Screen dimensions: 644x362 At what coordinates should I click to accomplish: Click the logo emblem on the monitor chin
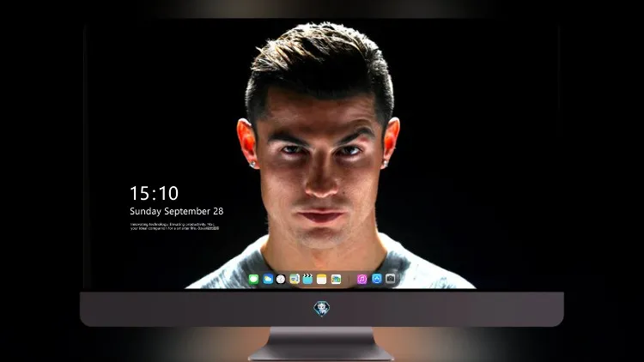pos(322,309)
